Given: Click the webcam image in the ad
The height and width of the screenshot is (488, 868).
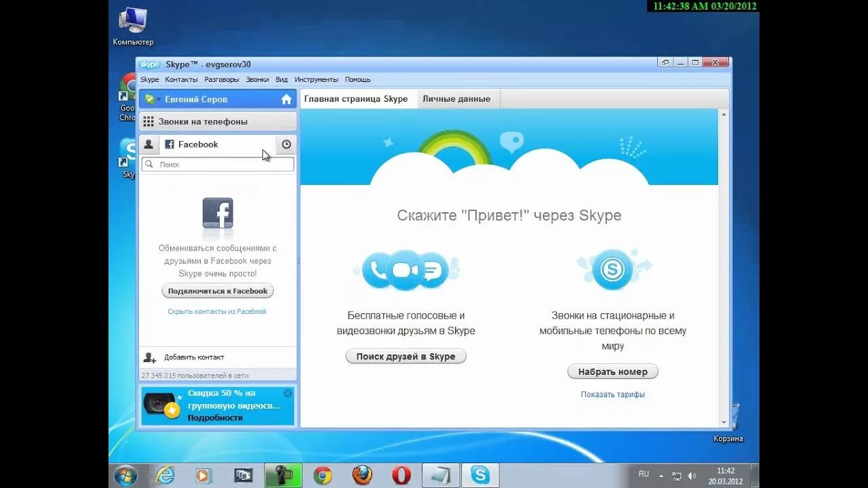Looking at the screenshot, I should tap(163, 405).
